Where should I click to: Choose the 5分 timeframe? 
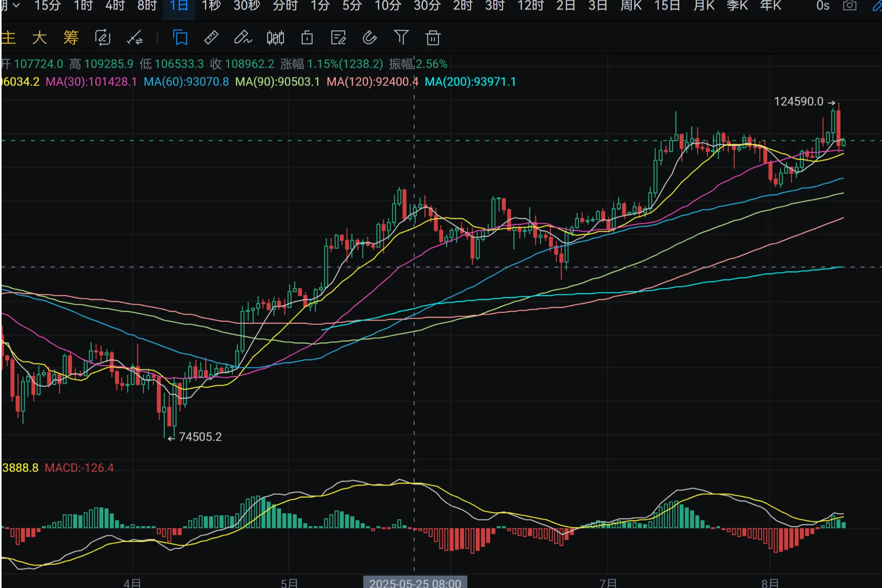click(x=352, y=6)
